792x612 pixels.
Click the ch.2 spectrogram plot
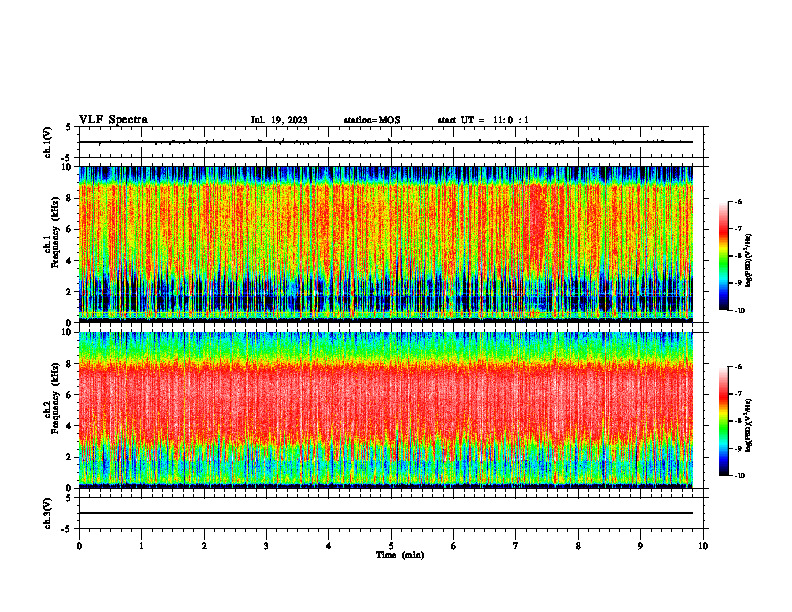pos(386,410)
